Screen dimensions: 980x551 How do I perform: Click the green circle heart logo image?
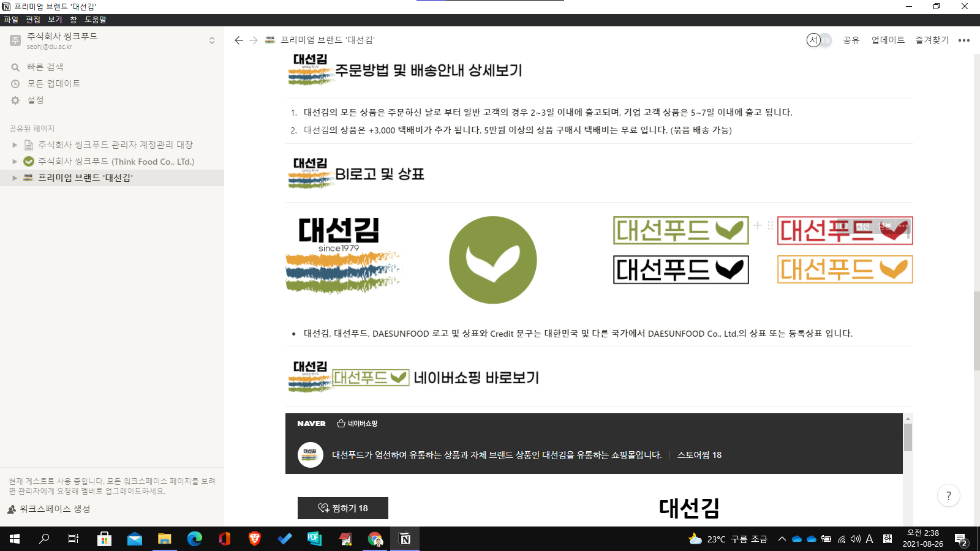493,260
